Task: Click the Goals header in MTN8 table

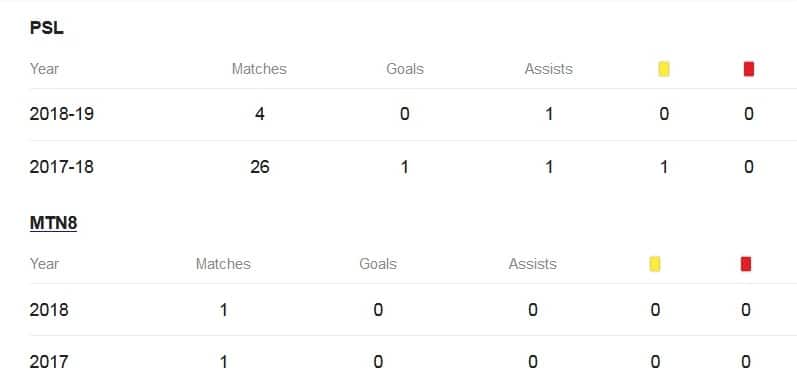Action: click(378, 264)
